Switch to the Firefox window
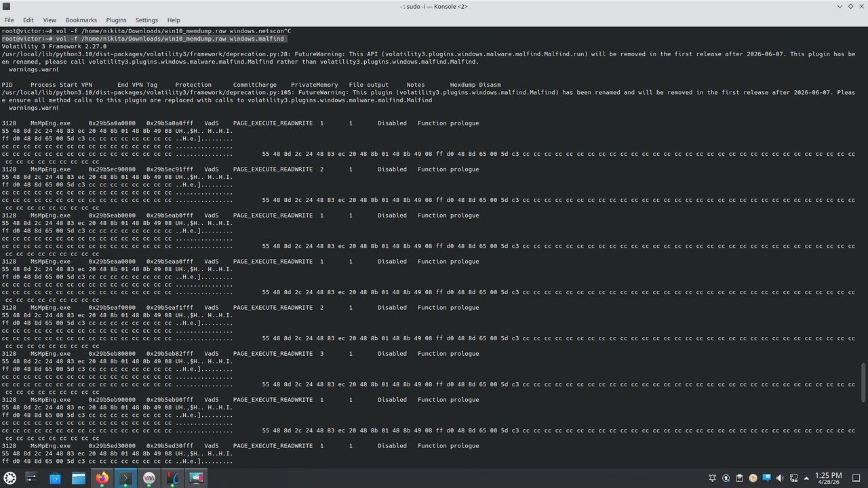Screen dimensions: 868x488 click(x=102, y=478)
